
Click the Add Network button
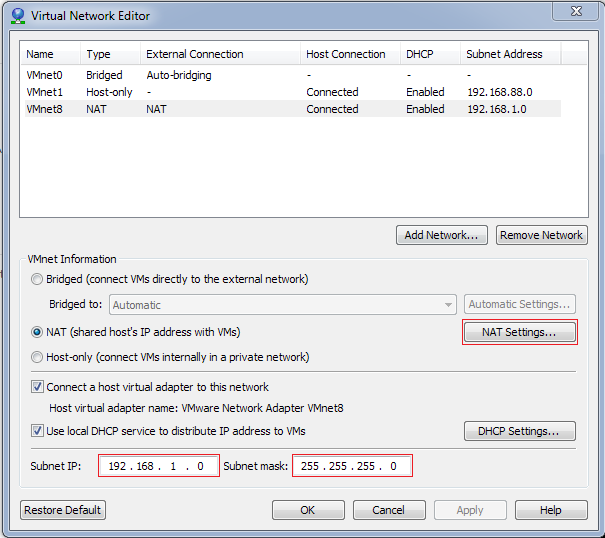[442, 235]
